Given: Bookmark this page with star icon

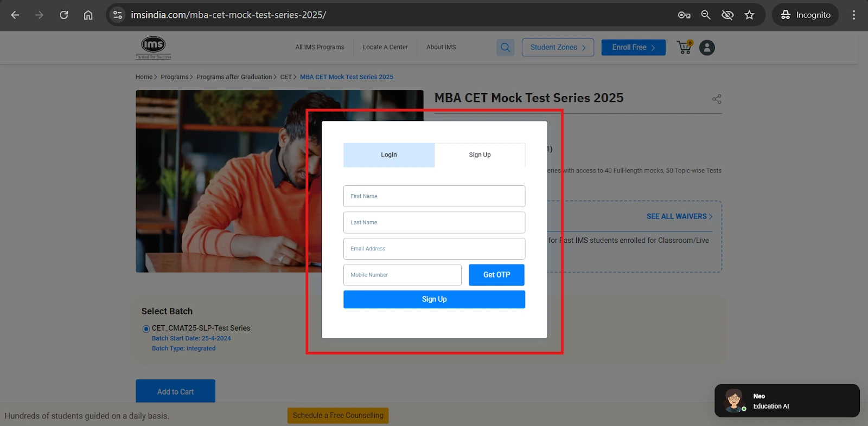Looking at the screenshot, I should [749, 15].
